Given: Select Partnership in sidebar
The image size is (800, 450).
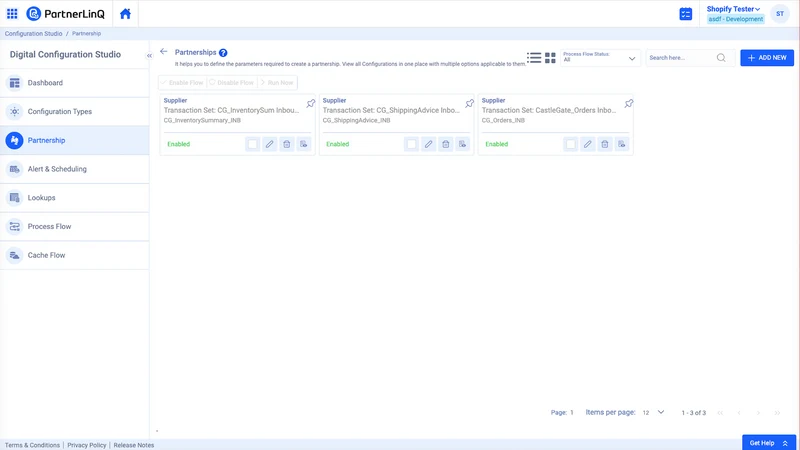Looking at the screenshot, I should point(74,140).
